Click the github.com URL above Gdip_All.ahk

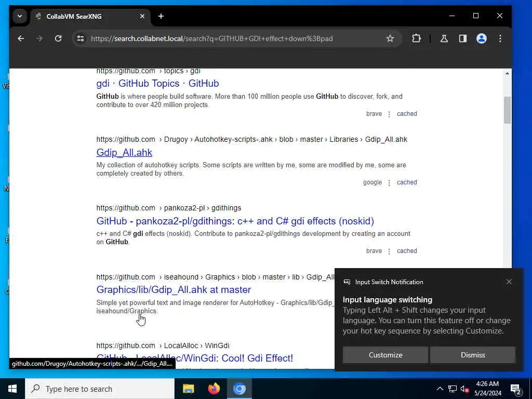tap(251, 139)
